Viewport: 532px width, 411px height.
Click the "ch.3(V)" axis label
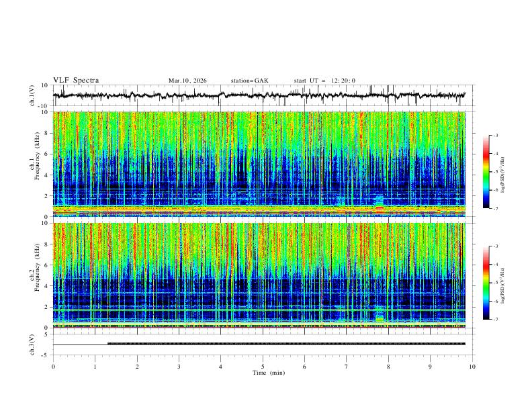(32, 345)
